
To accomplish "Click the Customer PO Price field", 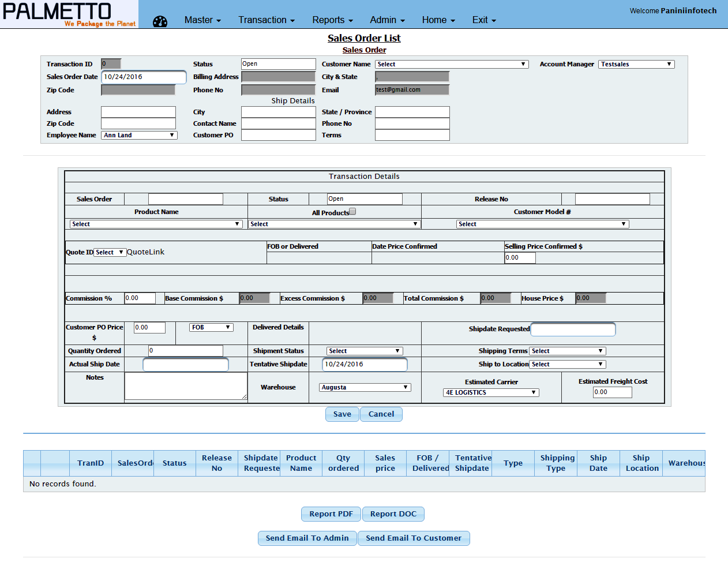I will [150, 328].
